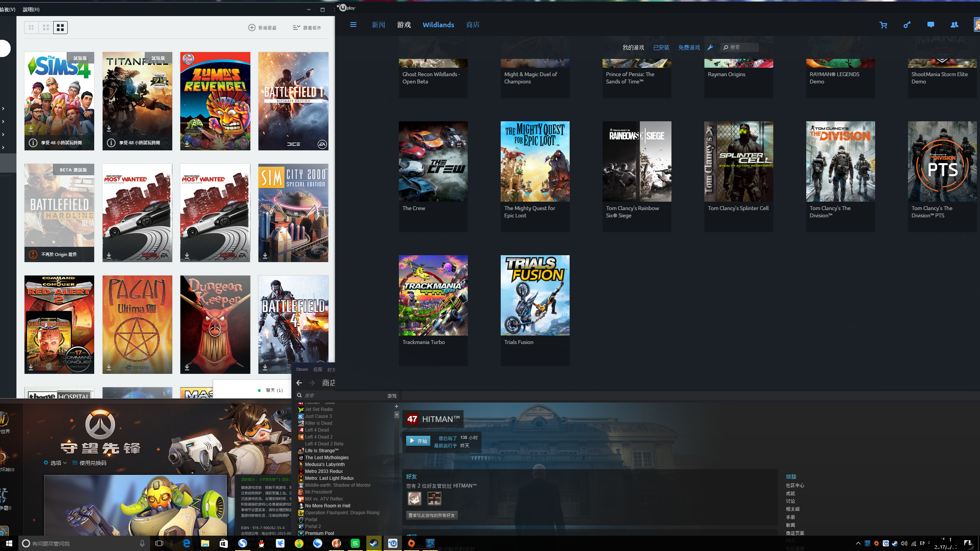Open 商店页面 link in Steam
The width and height of the screenshot is (980, 551).
[x=795, y=533]
